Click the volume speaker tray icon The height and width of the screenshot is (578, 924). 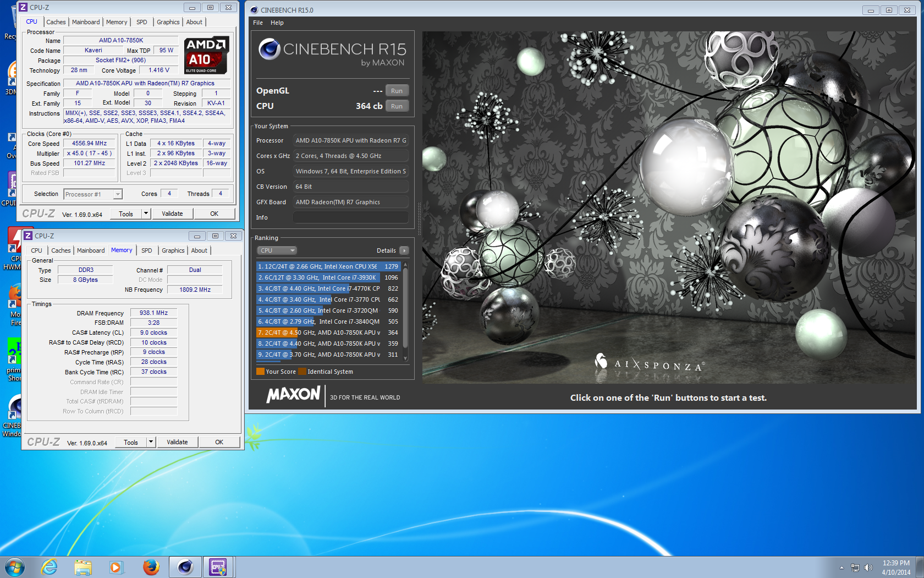pyautogui.click(x=868, y=568)
